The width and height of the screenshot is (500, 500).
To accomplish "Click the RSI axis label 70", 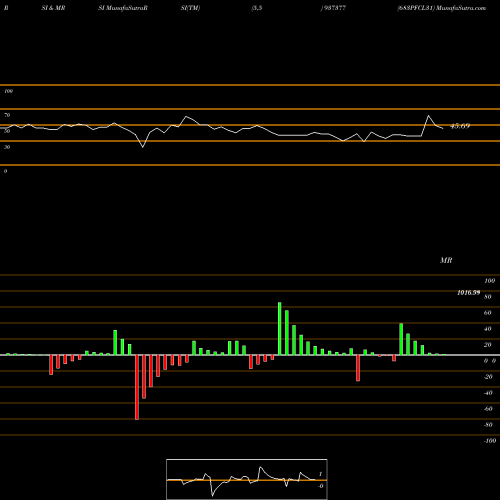I will [x=7, y=115].
